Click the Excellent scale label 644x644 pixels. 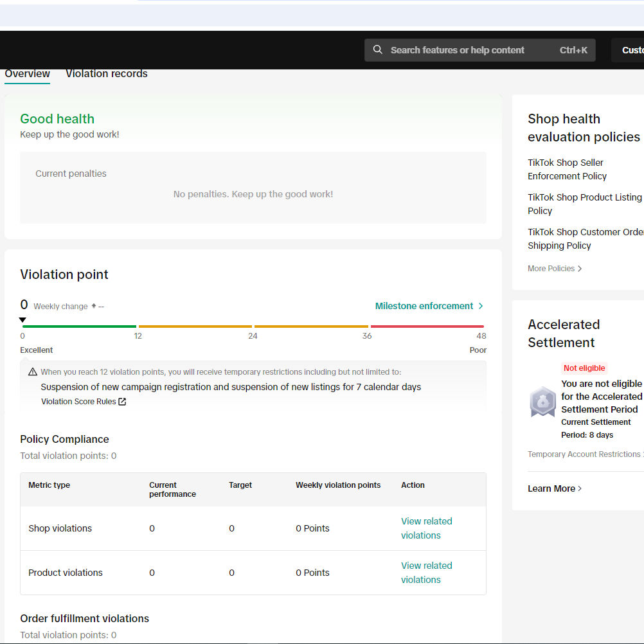point(36,350)
